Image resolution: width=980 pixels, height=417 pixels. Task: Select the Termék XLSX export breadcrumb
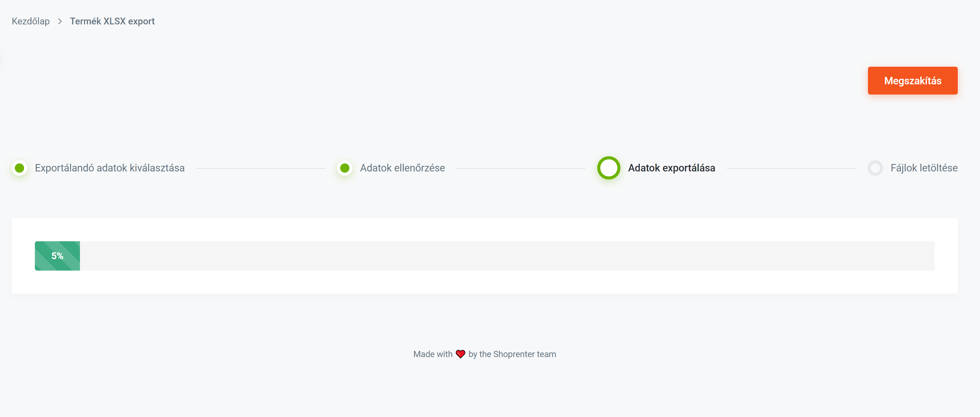pyautogui.click(x=112, y=21)
